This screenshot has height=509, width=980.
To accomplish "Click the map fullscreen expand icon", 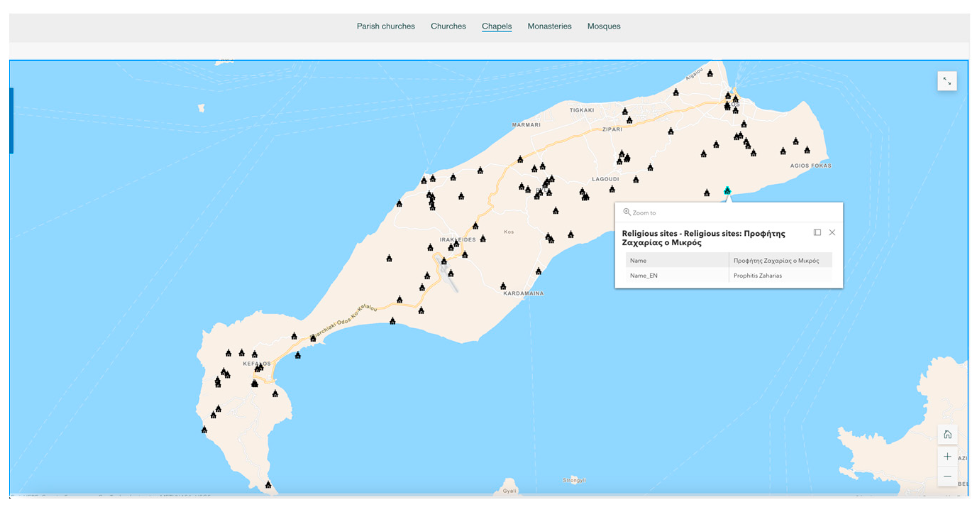I will tap(947, 81).
